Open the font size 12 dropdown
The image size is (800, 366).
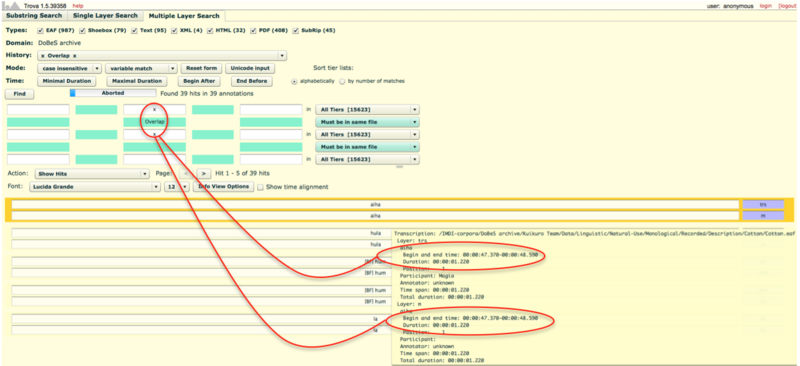pos(177,187)
